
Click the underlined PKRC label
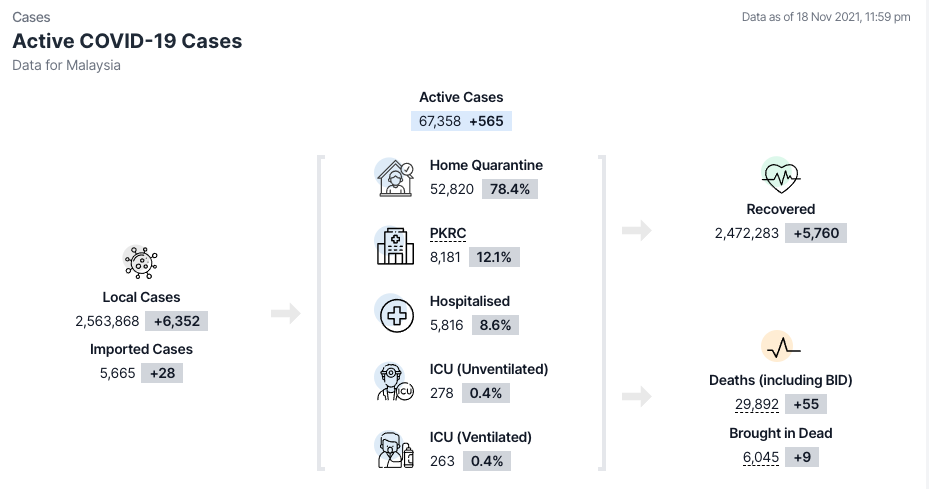click(x=448, y=233)
